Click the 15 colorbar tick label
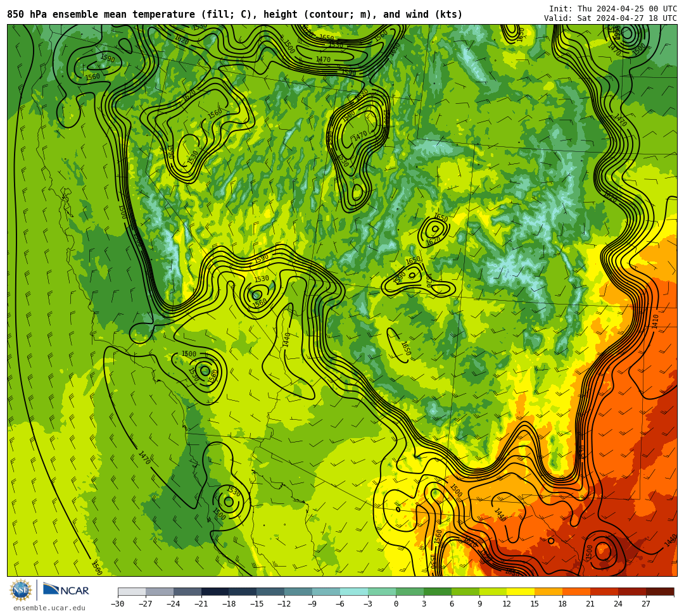Screen dimensions: 684x616 click(535, 604)
